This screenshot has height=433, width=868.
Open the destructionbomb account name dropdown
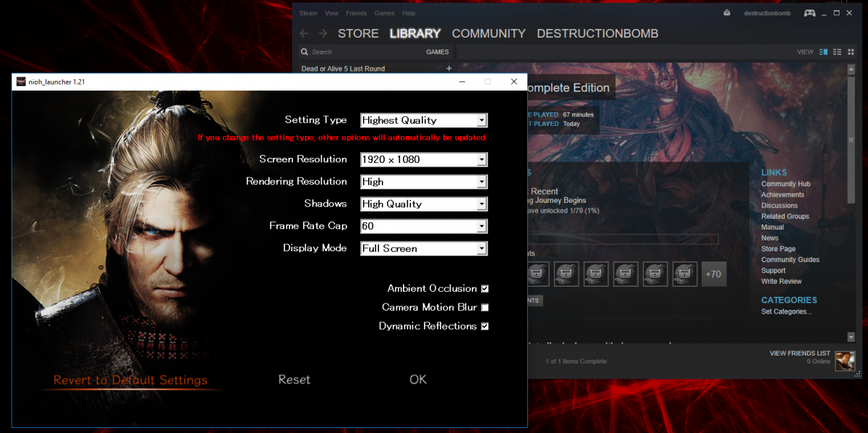pos(767,13)
